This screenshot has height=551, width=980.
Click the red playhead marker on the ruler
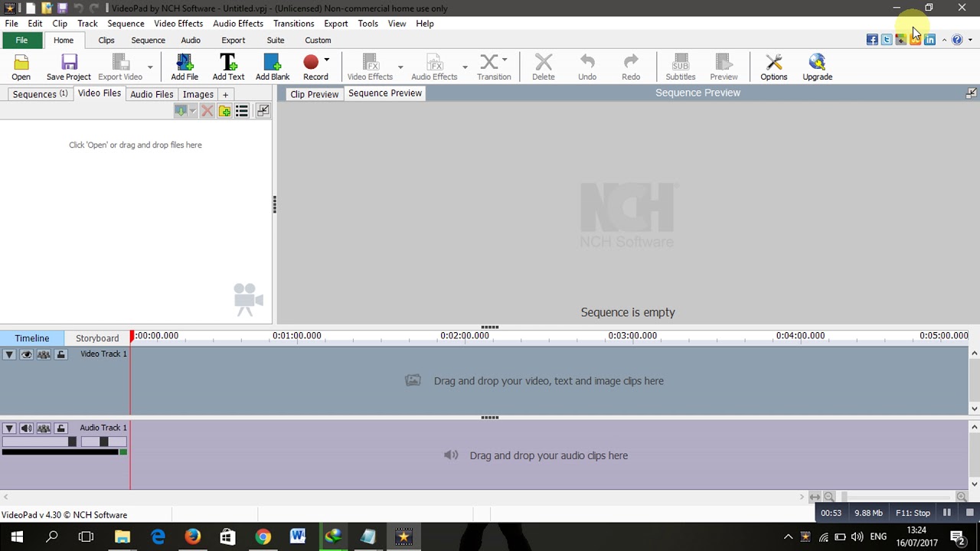pyautogui.click(x=132, y=336)
